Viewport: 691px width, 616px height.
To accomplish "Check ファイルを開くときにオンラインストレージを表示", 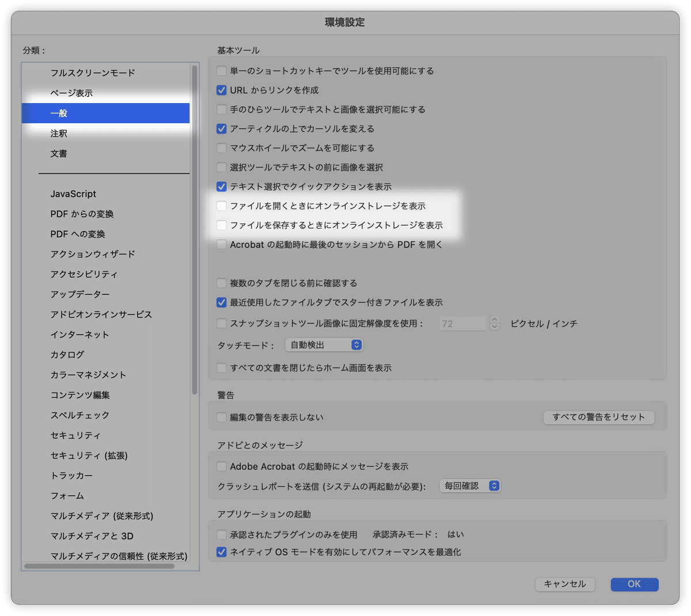I will (x=222, y=206).
